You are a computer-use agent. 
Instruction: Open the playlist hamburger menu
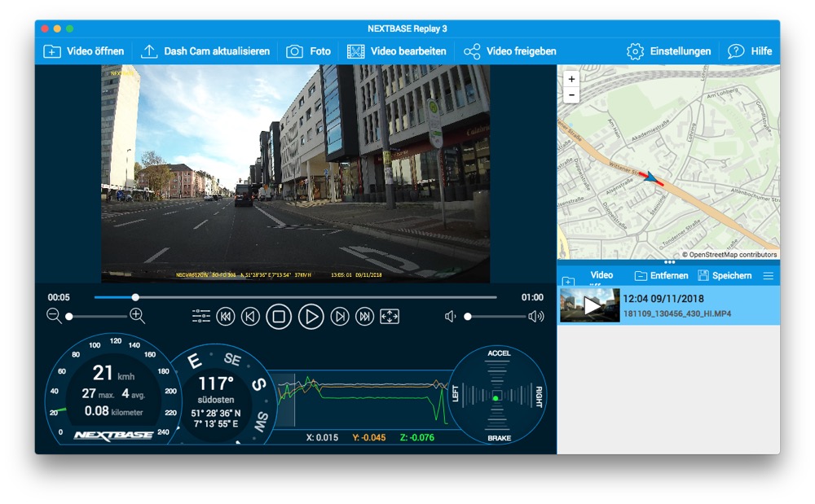(769, 276)
